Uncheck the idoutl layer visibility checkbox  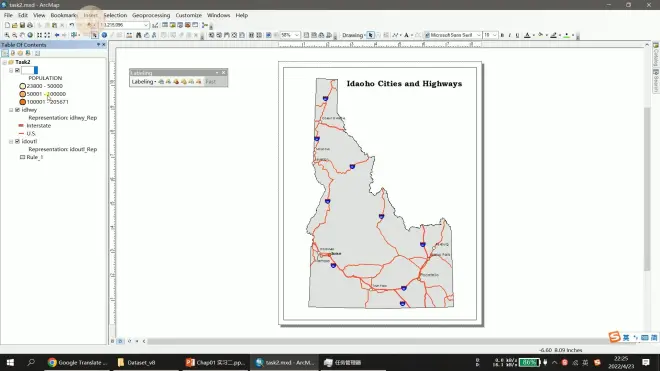tap(17, 141)
